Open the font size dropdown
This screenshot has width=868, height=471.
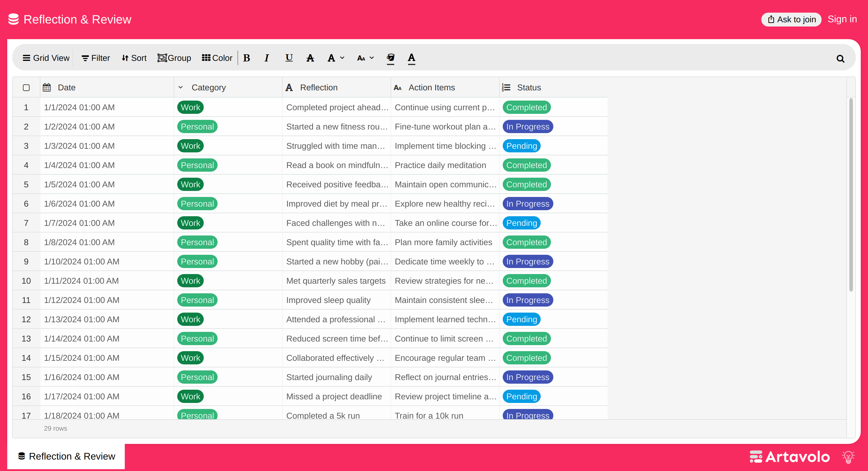coord(366,58)
